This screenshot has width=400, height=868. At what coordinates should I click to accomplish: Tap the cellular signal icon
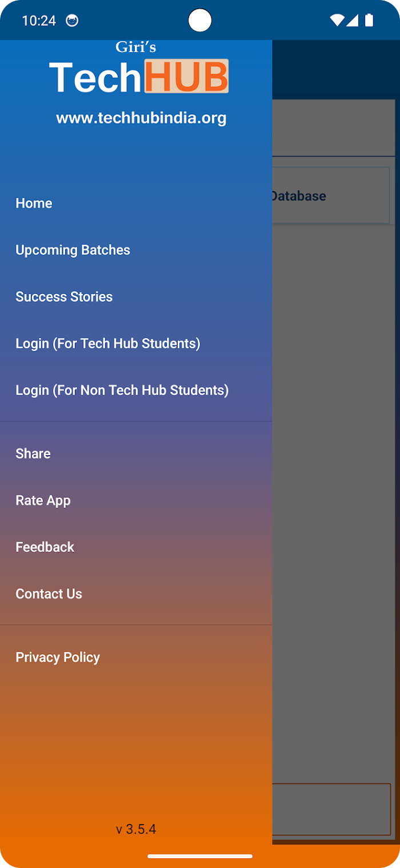coord(352,21)
